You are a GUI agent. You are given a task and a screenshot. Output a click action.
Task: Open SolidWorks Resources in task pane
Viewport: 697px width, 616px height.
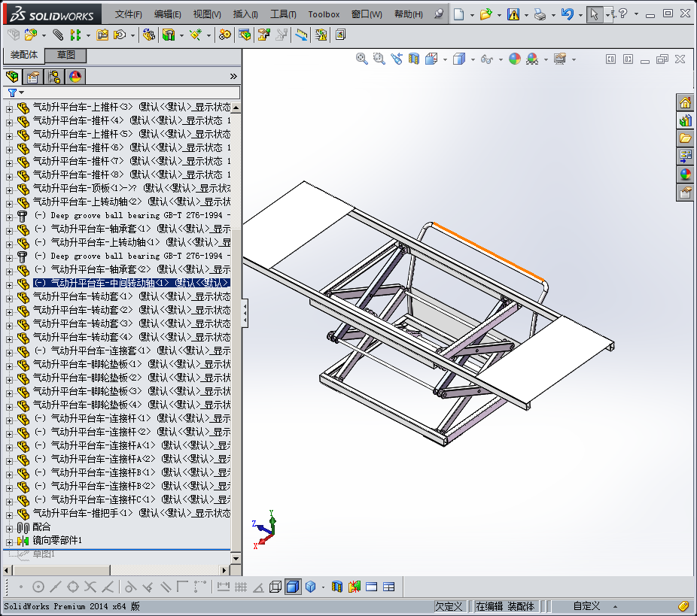coord(685,103)
